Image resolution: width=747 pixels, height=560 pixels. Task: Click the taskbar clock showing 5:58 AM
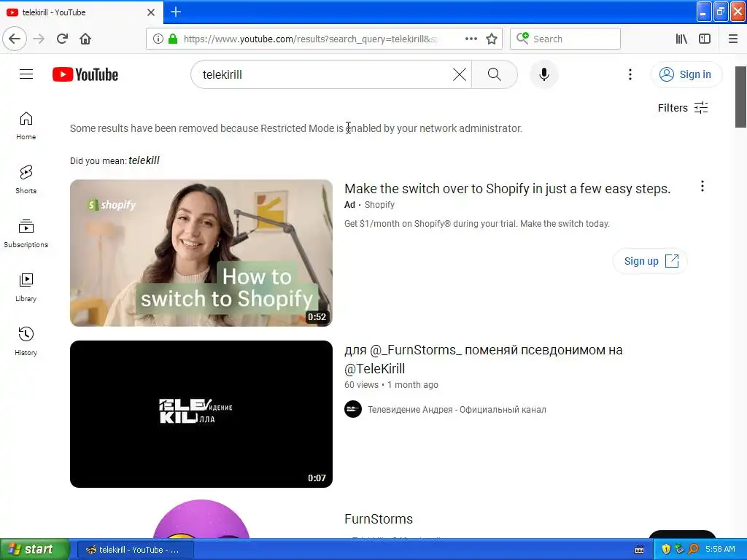pos(720,549)
